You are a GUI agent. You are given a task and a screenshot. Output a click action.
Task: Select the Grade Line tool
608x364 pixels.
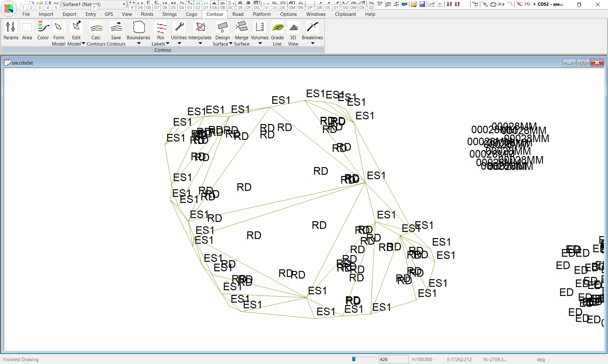(x=277, y=28)
